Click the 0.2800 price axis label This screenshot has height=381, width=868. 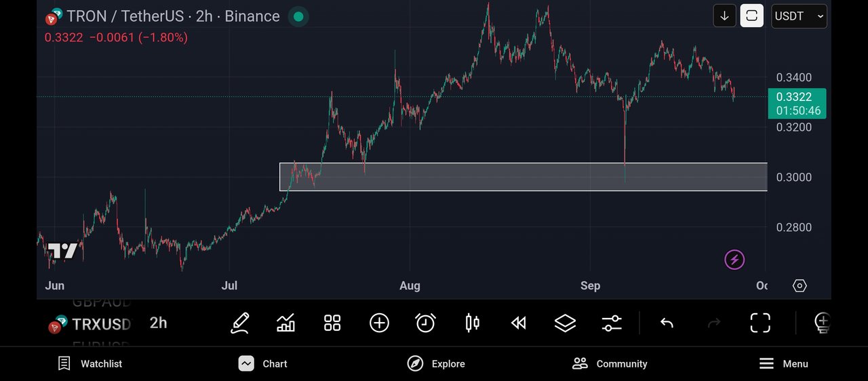click(x=794, y=228)
